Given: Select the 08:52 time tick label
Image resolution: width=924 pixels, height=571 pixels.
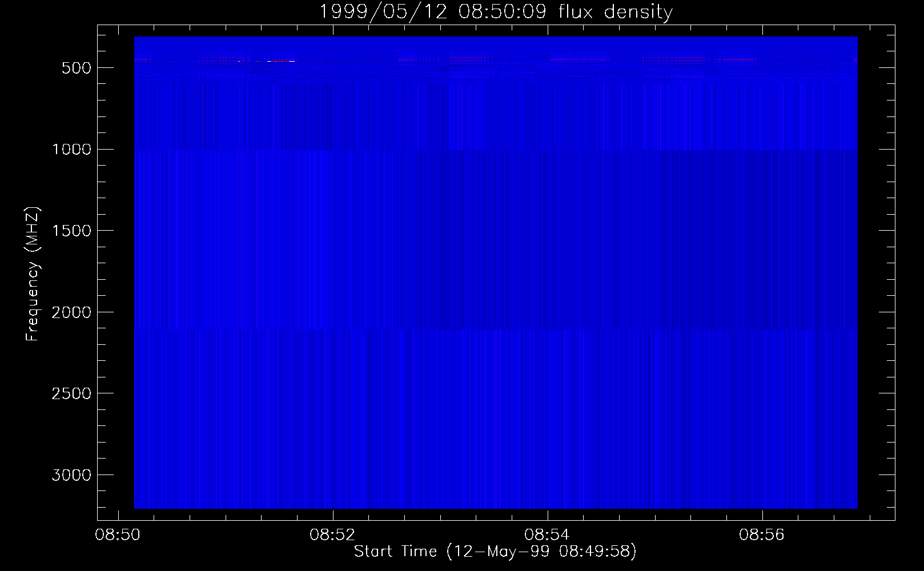Looking at the screenshot, I should [332, 535].
